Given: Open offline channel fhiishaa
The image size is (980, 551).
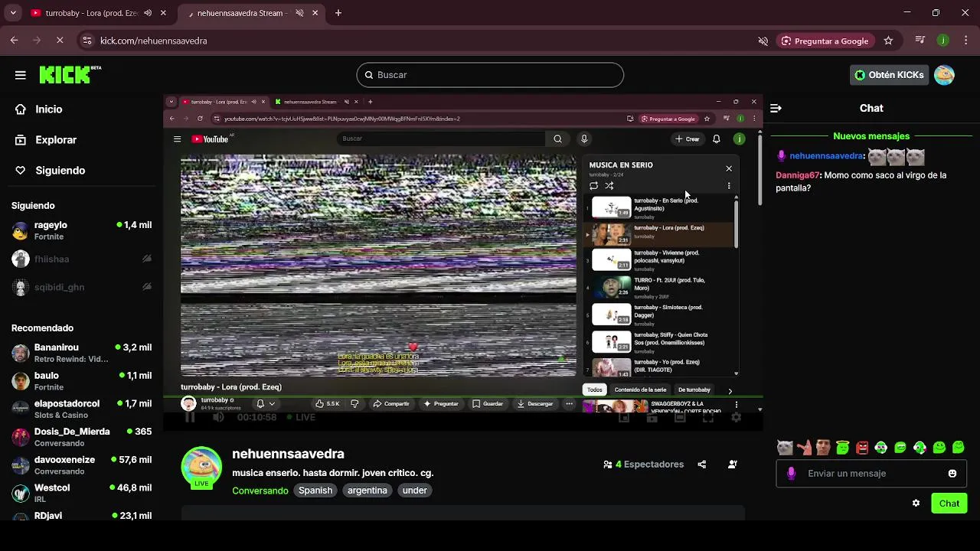Looking at the screenshot, I should tap(82, 259).
